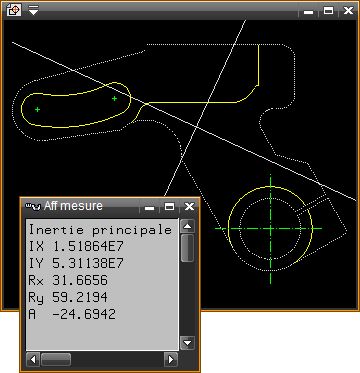The height and width of the screenshot is (373, 360).
Task: Click the drawing view icon in title bar
Action: (14, 10)
